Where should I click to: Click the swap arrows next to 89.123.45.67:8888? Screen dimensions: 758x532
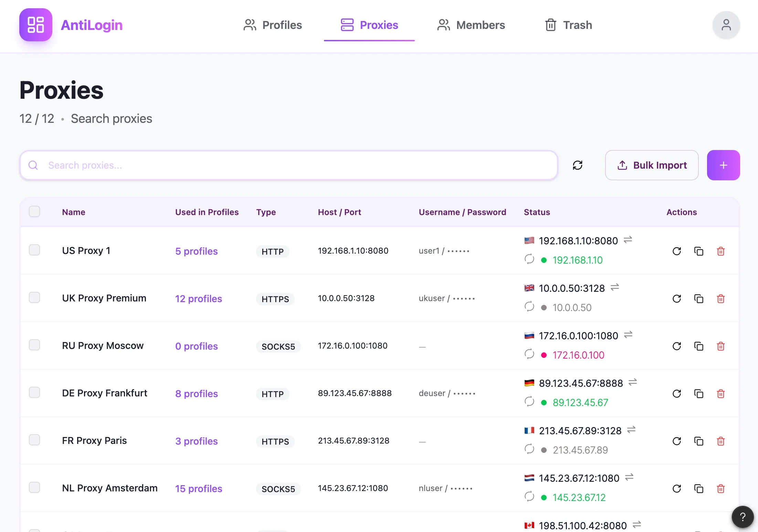pos(633,382)
